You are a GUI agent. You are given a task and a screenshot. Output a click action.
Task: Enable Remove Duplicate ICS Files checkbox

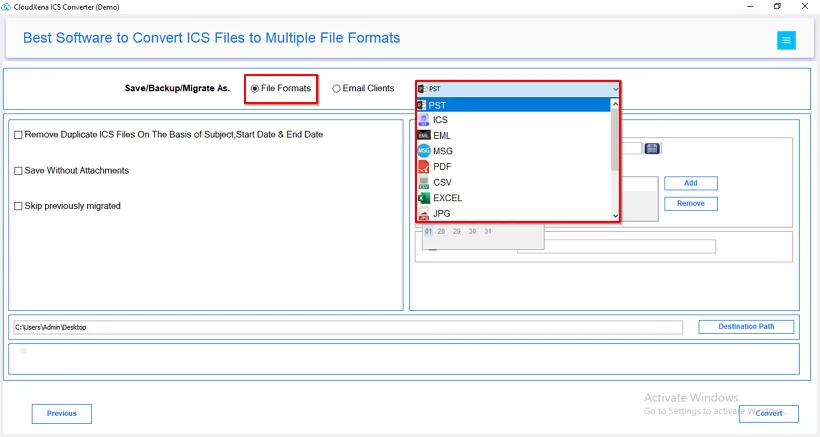(x=18, y=135)
